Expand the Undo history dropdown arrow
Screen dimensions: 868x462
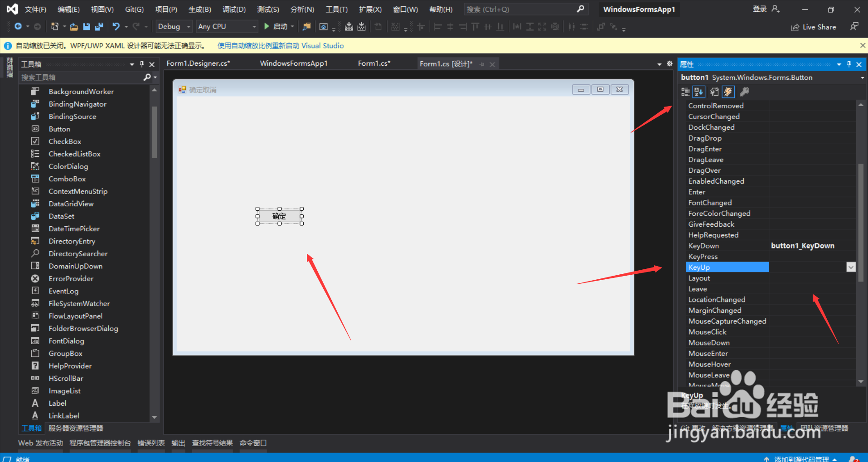(126, 27)
